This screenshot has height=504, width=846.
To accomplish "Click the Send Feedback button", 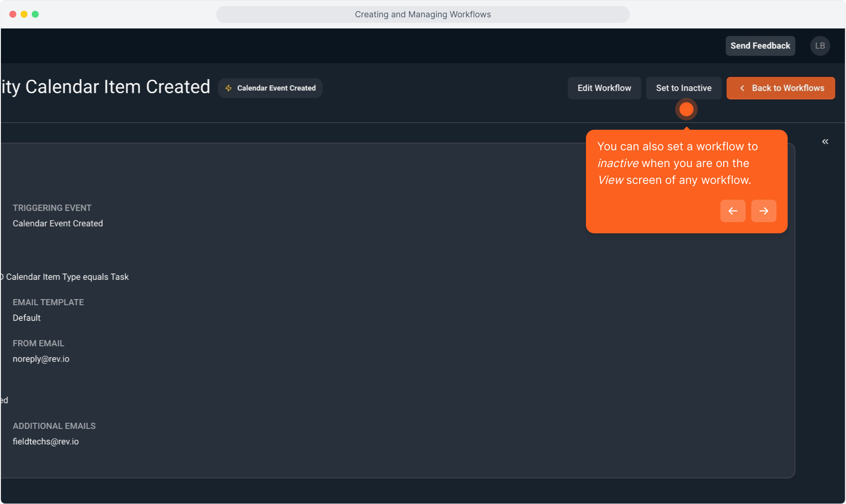I will [760, 46].
